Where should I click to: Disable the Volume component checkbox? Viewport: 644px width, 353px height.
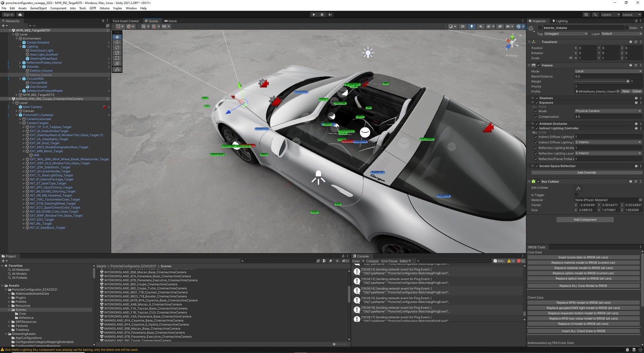tap(539, 65)
